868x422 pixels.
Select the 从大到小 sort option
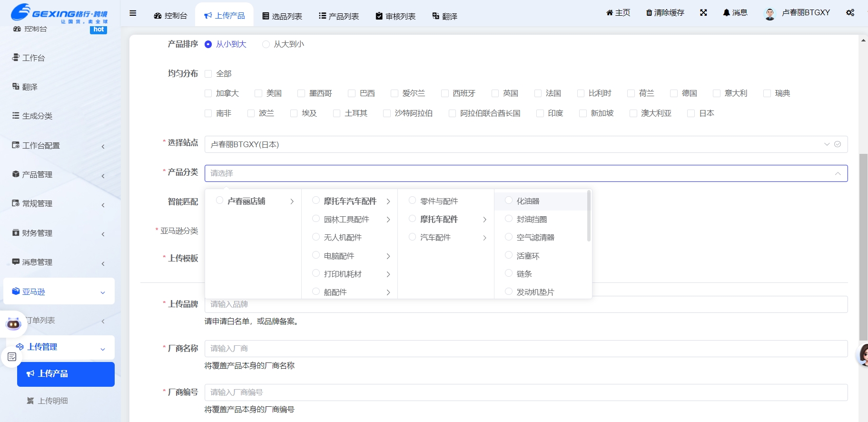(266, 44)
